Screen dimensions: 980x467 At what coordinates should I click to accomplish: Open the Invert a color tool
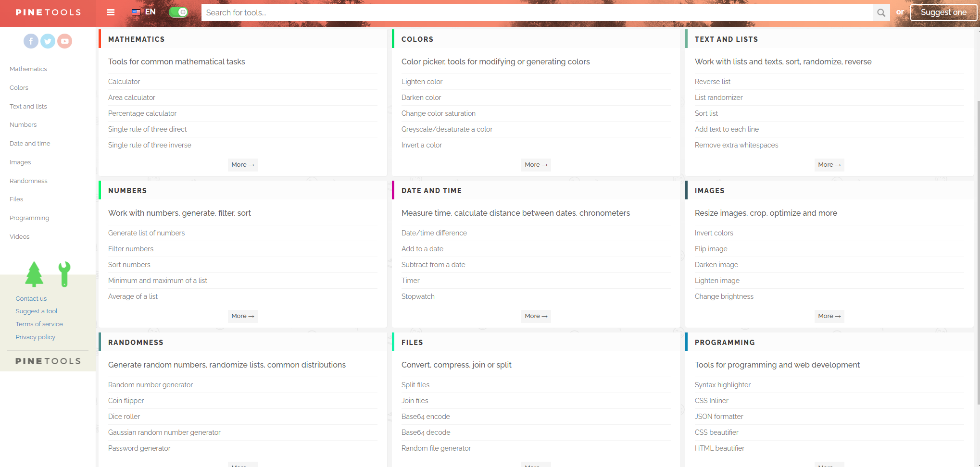tap(422, 145)
